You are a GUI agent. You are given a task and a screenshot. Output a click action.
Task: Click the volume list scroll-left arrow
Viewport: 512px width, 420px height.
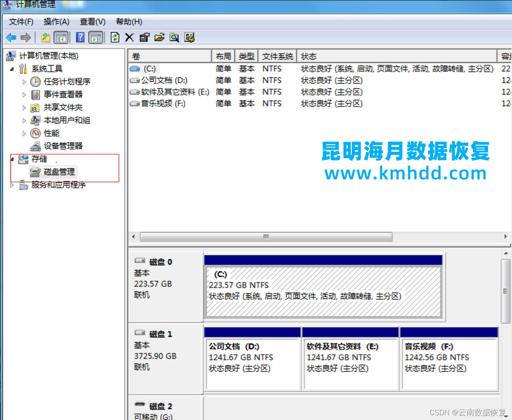pyautogui.click(x=133, y=237)
